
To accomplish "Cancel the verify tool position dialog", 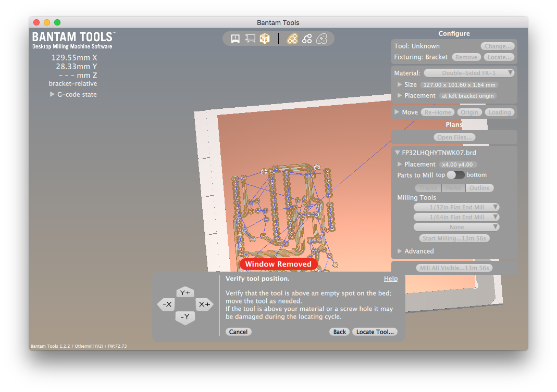I will point(238,332).
